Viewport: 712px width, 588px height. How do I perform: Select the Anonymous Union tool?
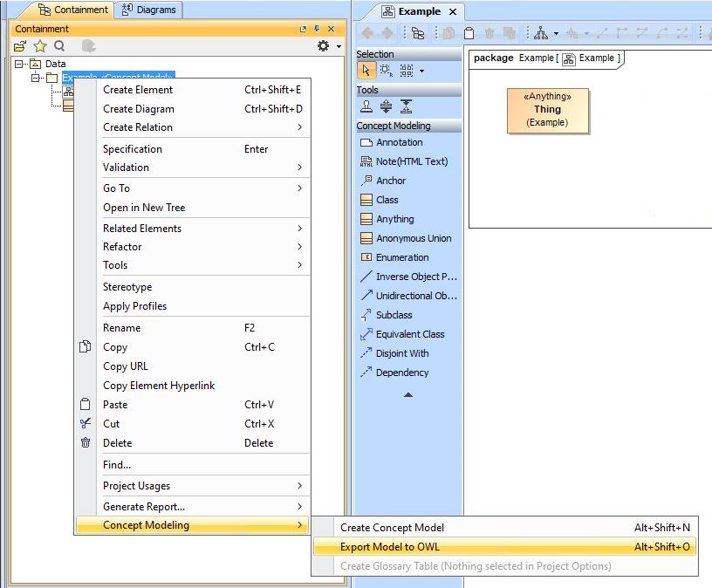[x=413, y=238]
